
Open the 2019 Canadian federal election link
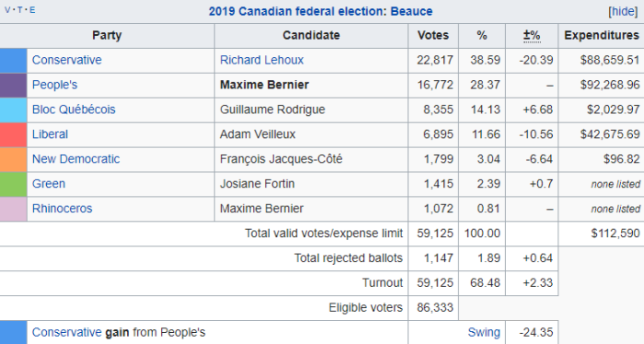tap(296, 11)
